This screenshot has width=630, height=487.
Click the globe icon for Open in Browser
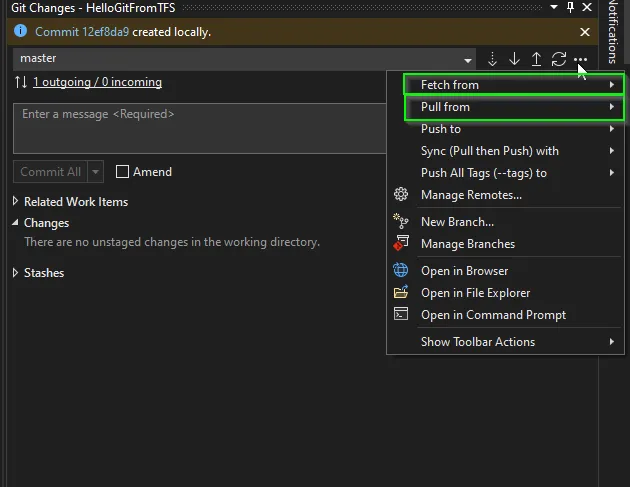pos(401,270)
